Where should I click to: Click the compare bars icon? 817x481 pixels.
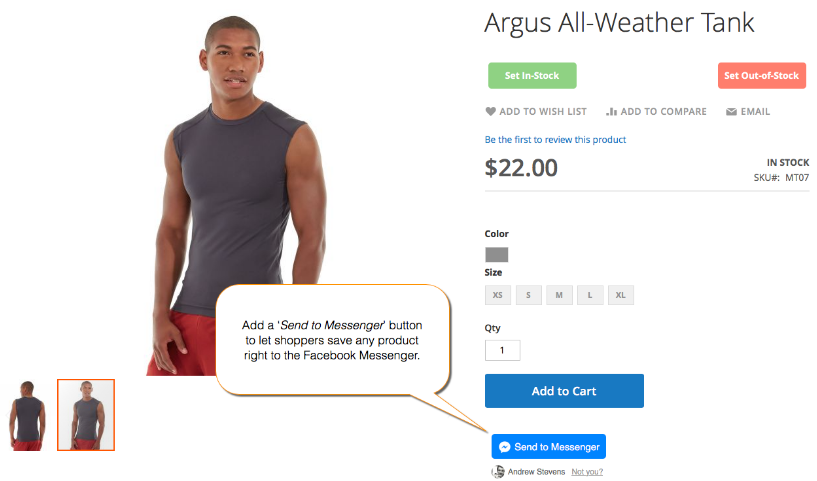tap(611, 112)
